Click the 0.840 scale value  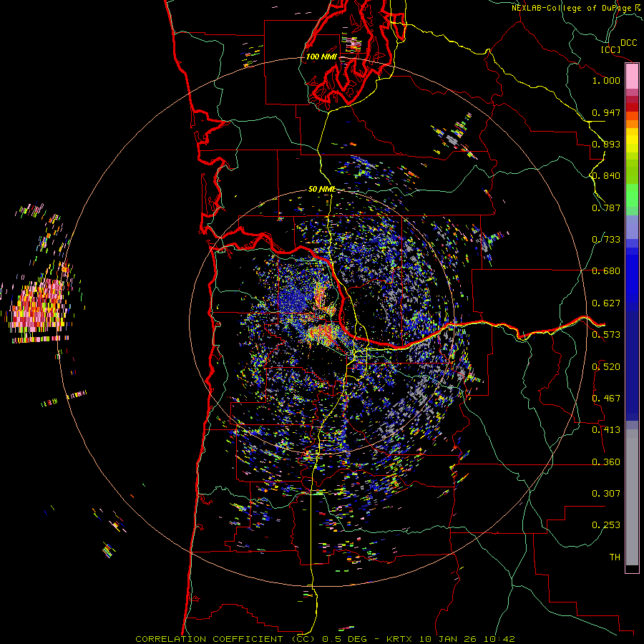point(606,176)
